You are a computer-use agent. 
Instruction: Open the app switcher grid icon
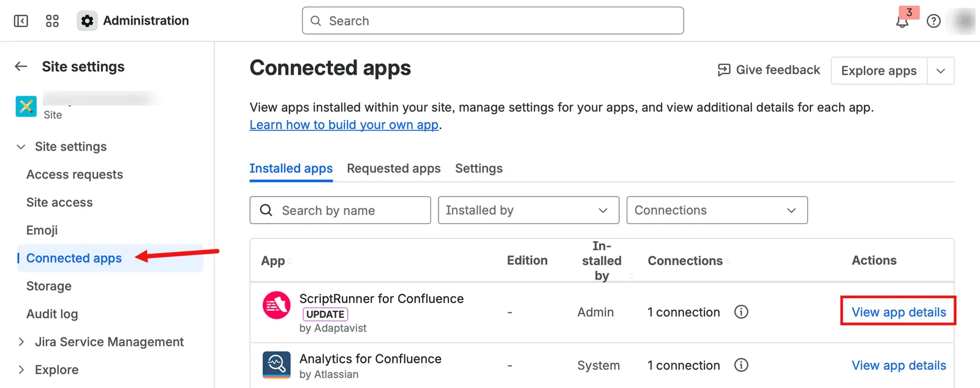tap(53, 21)
